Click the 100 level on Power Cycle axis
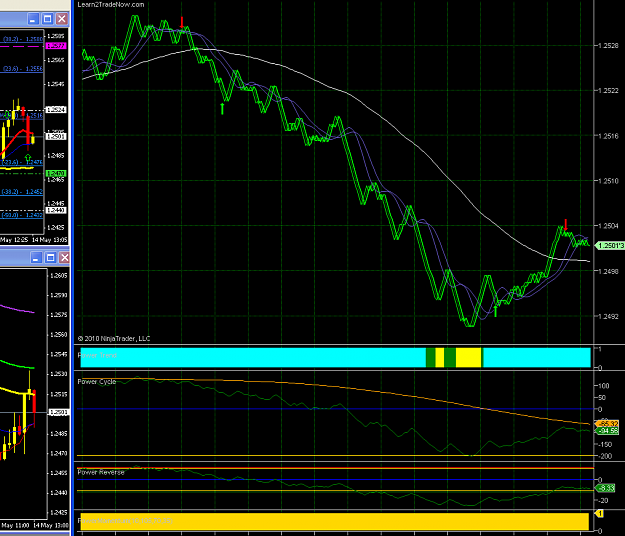This screenshot has height=536, width=625. click(604, 386)
